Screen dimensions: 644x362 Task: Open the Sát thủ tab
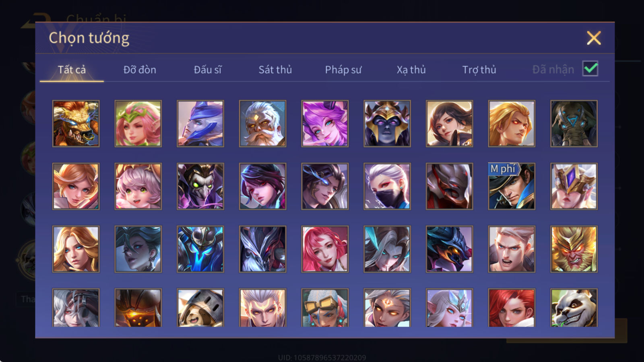275,70
